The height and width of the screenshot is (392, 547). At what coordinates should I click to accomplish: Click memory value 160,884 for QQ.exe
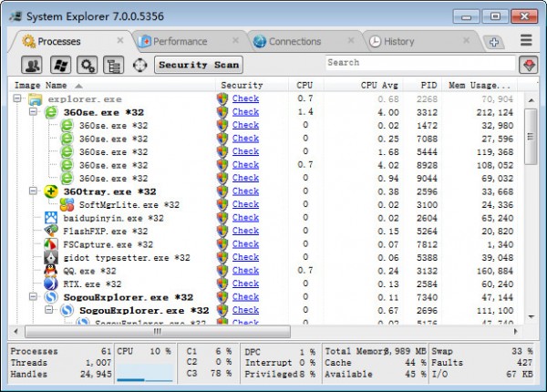pyautogui.click(x=495, y=271)
